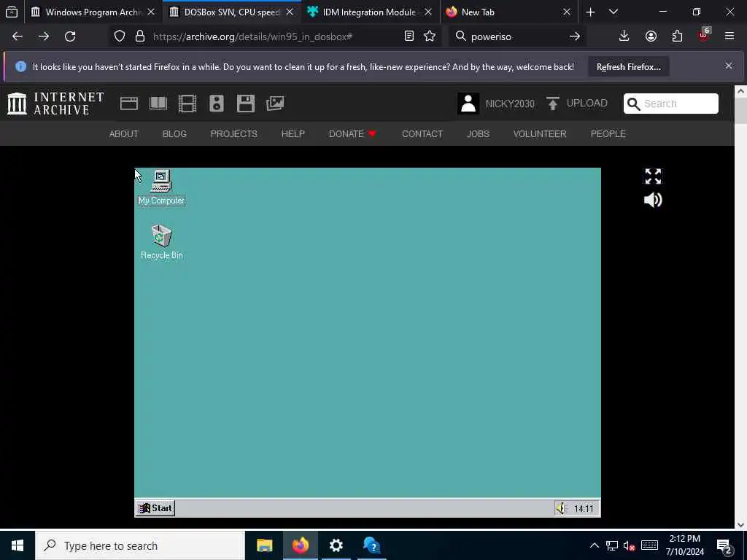Go forward in Firefox history

click(x=44, y=36)
